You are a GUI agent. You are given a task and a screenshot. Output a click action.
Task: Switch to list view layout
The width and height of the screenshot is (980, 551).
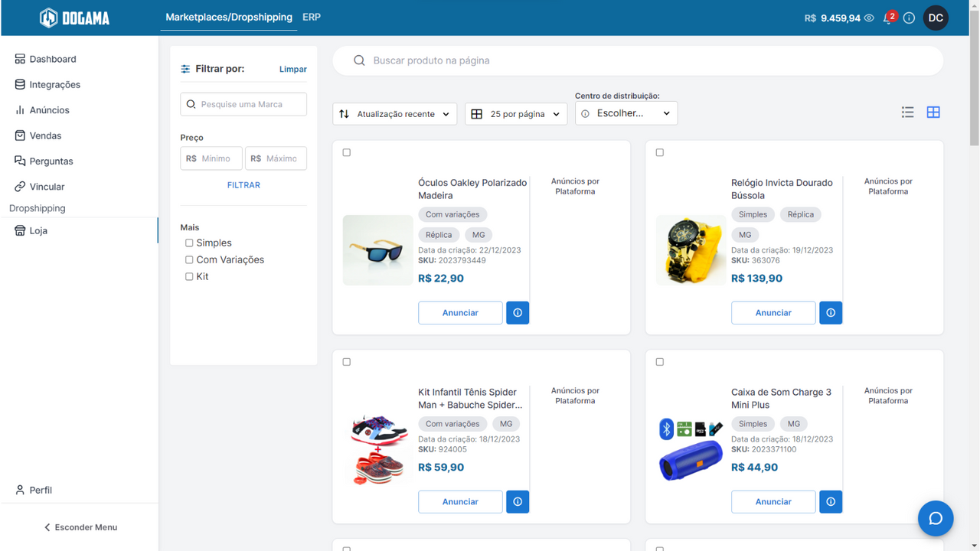pos(908,112)
